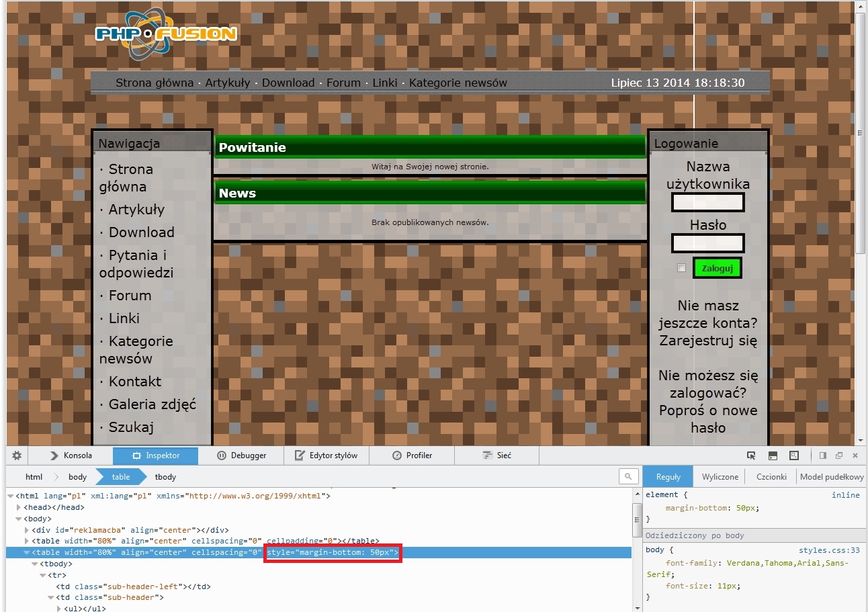Click Poproś o nowe hasło link
The width and height of the screenshot is (868, 612).
(x=708, y=419)
